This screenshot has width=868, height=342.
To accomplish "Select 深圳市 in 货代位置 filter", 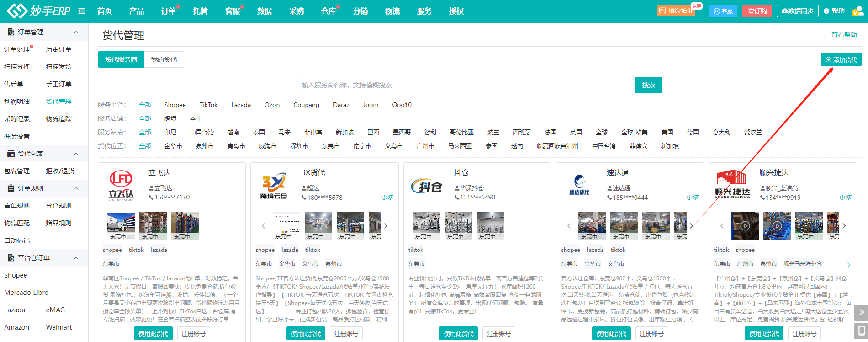I will [299, 146].
